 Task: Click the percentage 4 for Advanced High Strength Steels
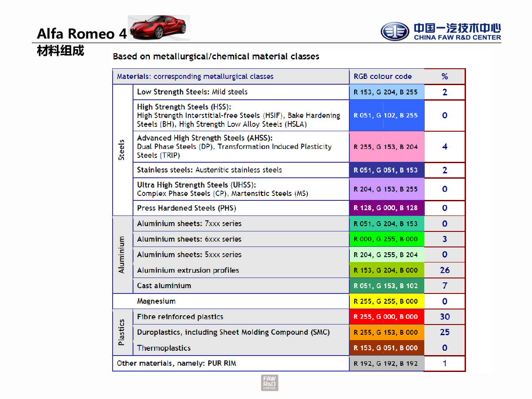(445, 147)
